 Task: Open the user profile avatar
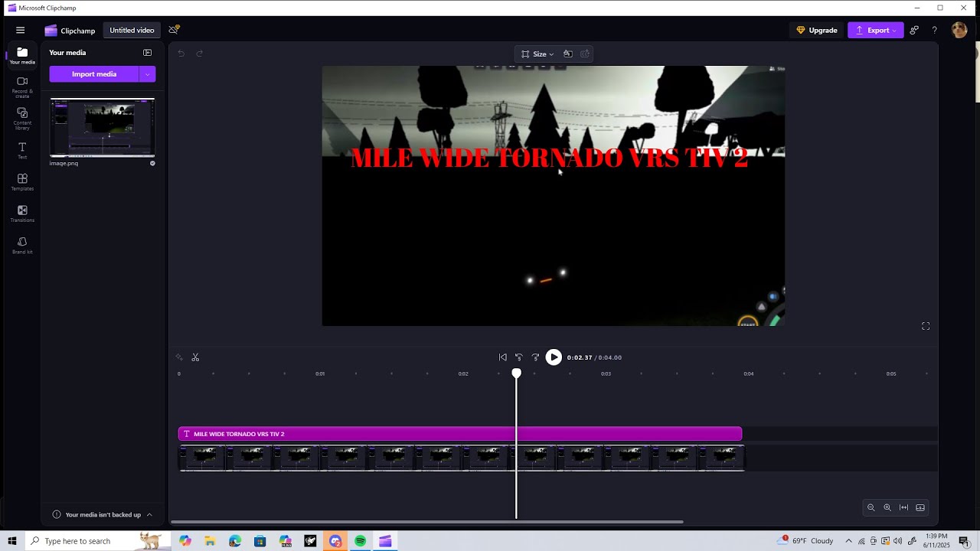click(959, 30)
